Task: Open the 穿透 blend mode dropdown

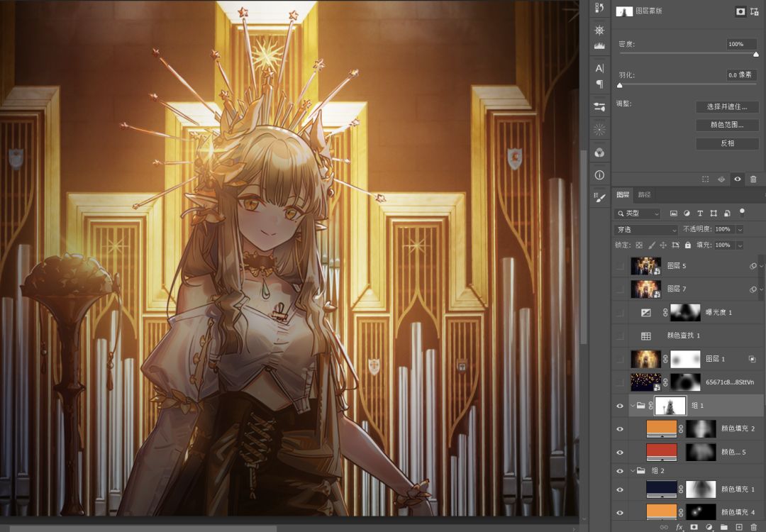Action: coord(645,230)
